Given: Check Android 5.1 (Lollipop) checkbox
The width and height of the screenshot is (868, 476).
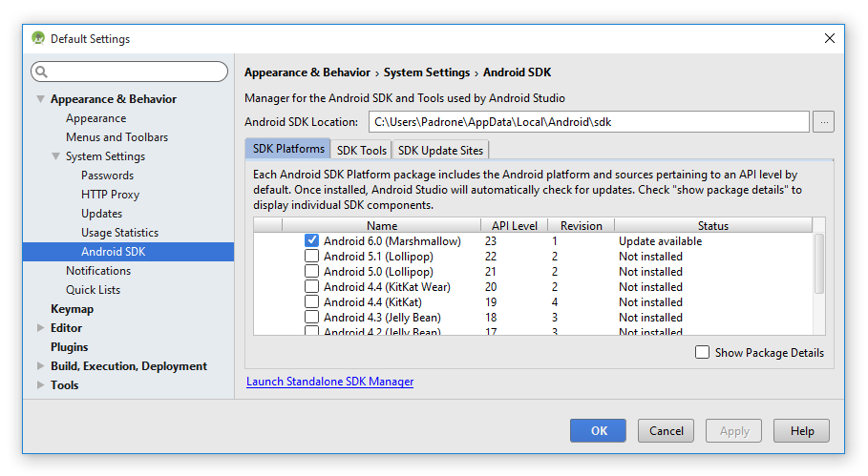Looking at the screenshot, I should point(311,256).
